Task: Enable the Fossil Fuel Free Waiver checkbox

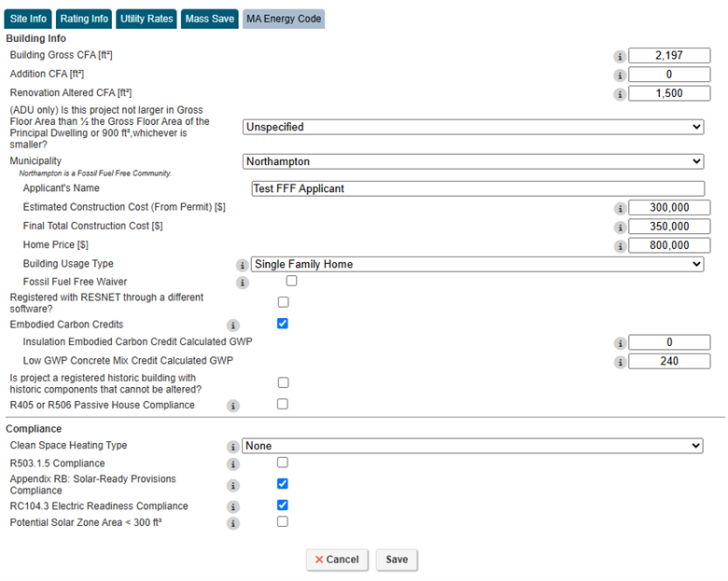Action: 291,281
